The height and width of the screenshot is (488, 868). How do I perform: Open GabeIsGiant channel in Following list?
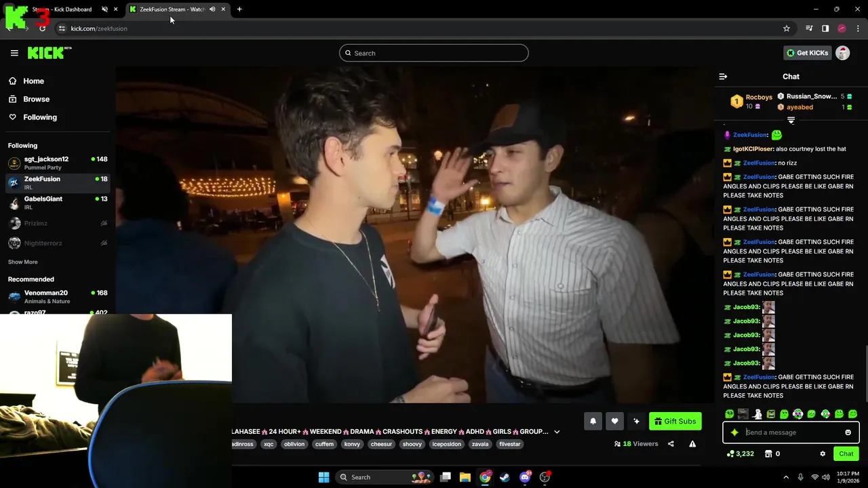pos(58,203)
